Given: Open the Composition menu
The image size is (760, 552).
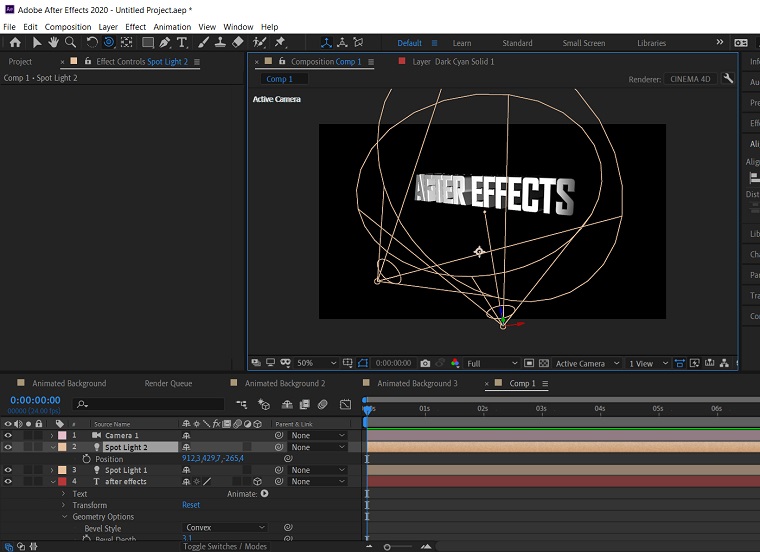Looking at the screenshot, I should (67, 27).
